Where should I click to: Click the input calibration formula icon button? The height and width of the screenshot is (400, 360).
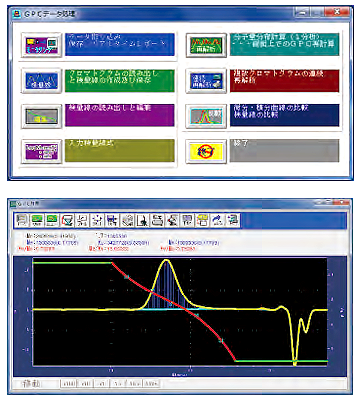click(x=42, y=151)
